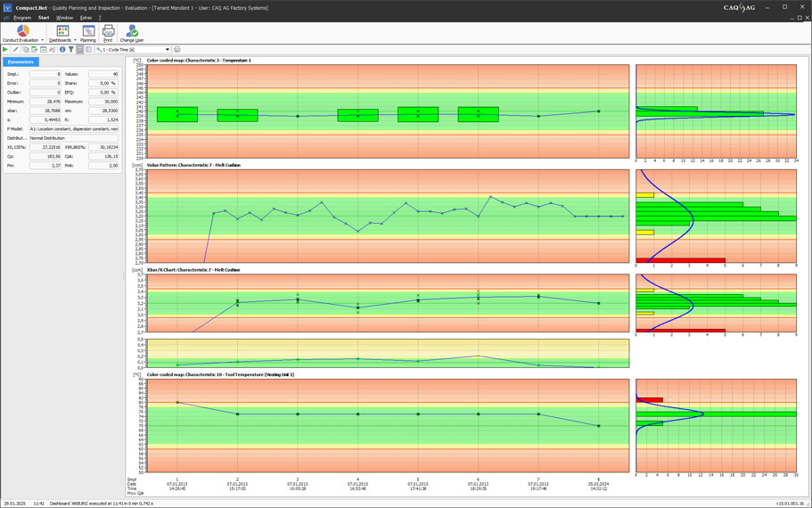Open the Extras menu
The width and height of the screenshot is (812, 508).
click(86, 18)
